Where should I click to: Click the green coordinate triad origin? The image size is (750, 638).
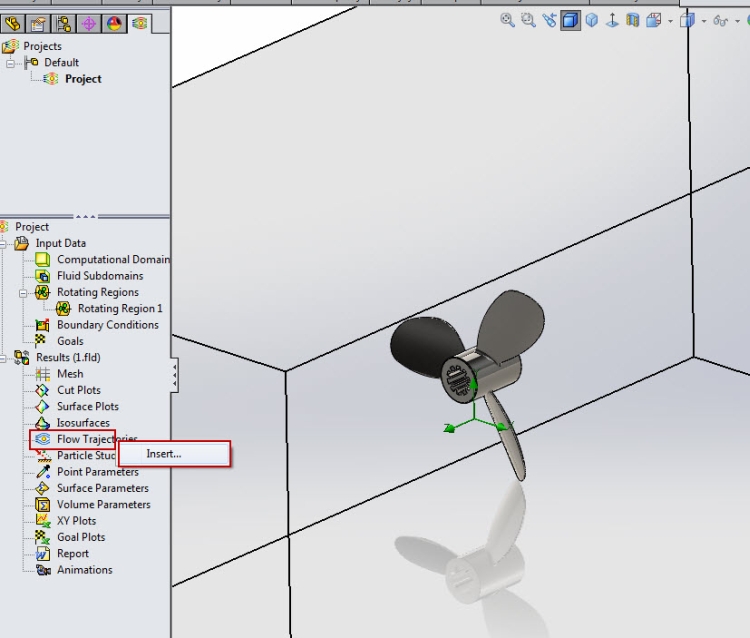[x=474, y=419]
